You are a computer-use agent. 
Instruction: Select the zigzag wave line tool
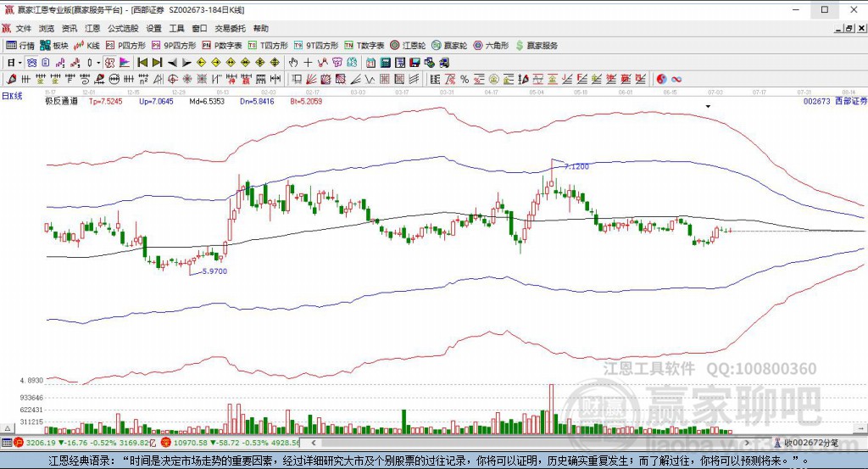(370, 79)
